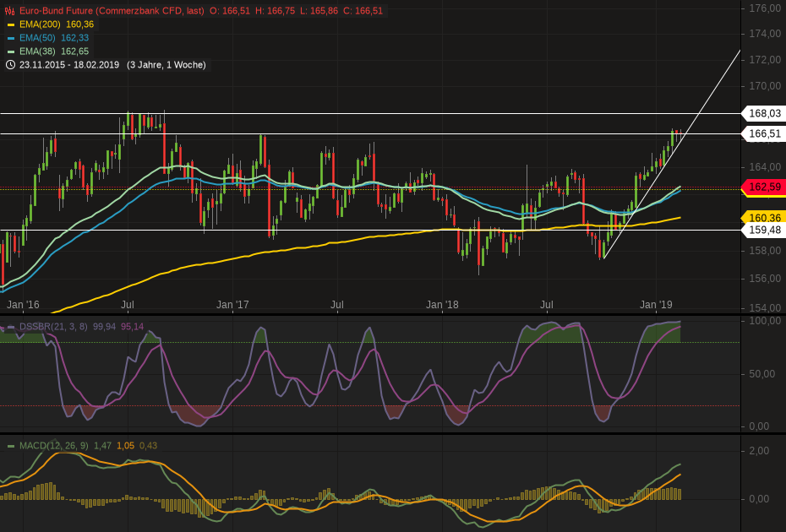Click the MACD indicator legend line icon
Viewport: 786px width, 532px height.
pos(10,446)
